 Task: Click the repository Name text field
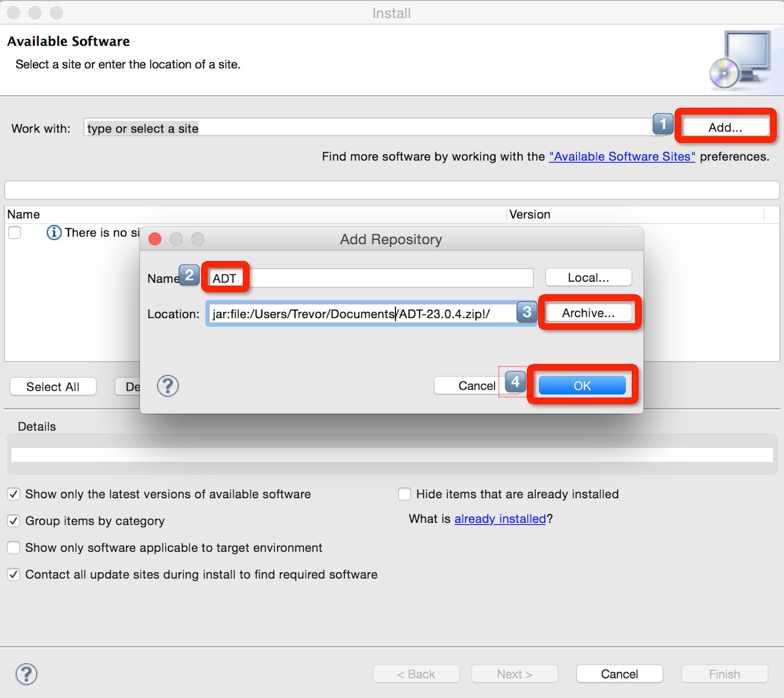coord(388,278)
